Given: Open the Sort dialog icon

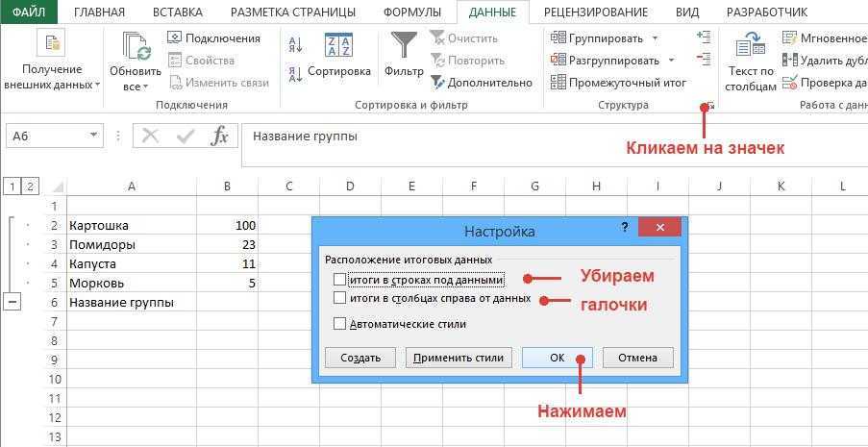Looking at the screenshot, I should (338, 45).
